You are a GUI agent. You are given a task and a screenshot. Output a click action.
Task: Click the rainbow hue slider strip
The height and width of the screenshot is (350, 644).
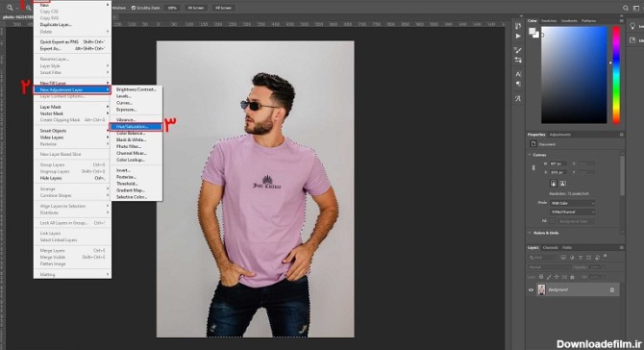[616, 75]
